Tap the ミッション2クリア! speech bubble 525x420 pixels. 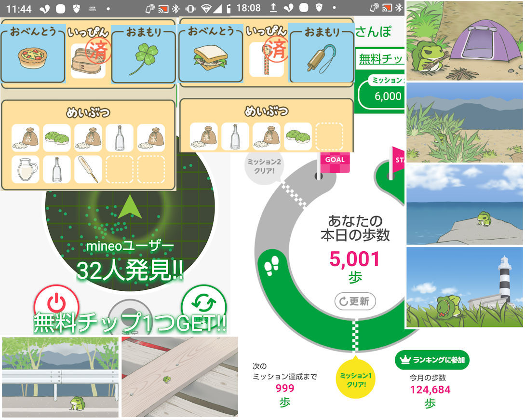pos(264,166)
